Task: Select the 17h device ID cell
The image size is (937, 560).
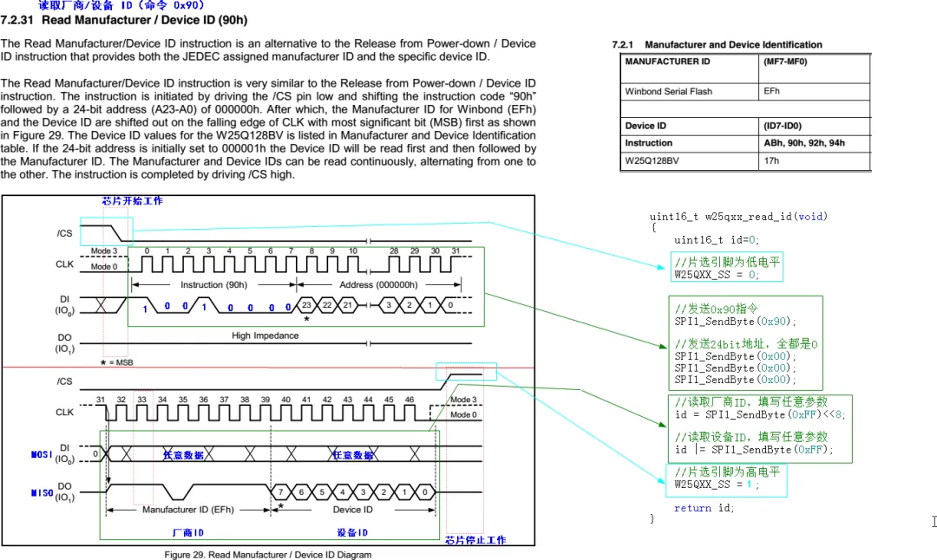Action: pyautogui.click(x=771, y=160)
